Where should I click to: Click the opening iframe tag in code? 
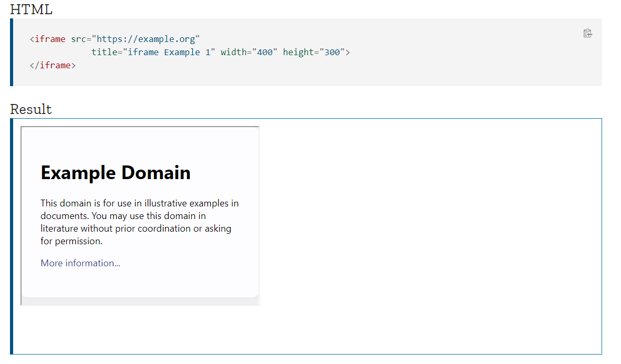pyautogui.click(x=47, y=39)
